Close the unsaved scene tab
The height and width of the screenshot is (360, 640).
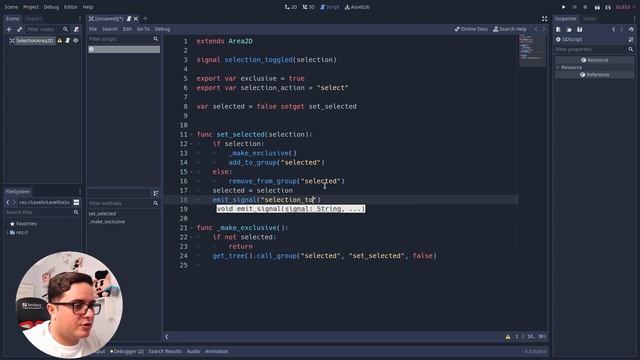point(136,19)
